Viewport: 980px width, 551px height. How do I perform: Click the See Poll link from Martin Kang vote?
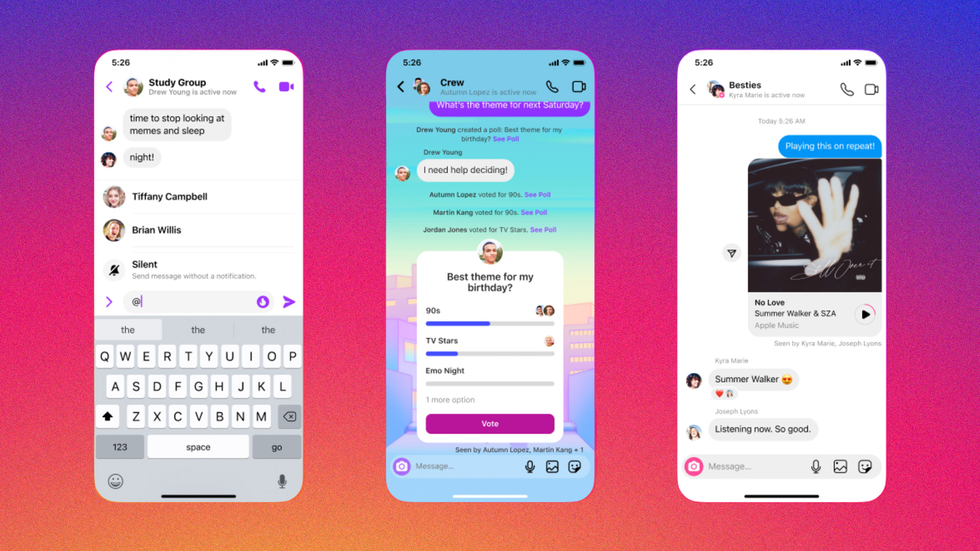pos(534,212)
